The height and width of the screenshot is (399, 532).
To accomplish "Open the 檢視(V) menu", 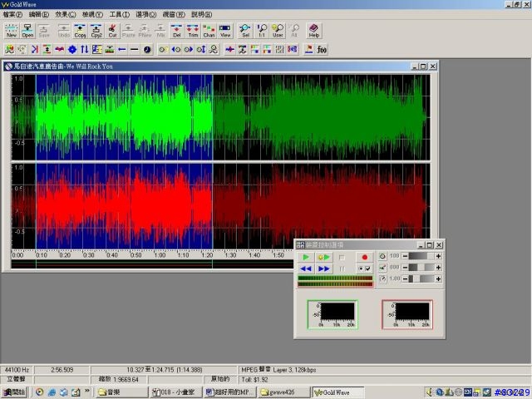I will [x=92, y=14].
